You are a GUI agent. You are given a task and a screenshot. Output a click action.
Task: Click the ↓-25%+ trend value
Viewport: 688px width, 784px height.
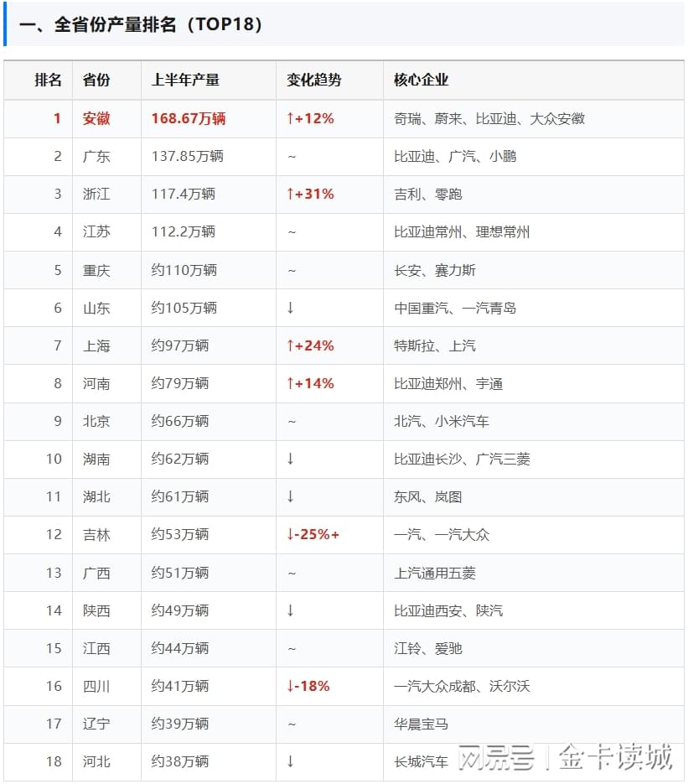pos(313,534)
